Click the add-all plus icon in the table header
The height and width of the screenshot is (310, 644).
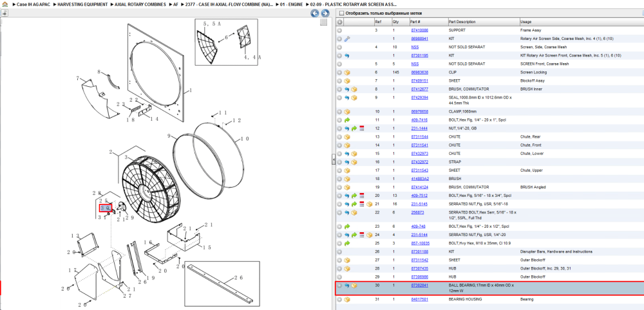339,22
